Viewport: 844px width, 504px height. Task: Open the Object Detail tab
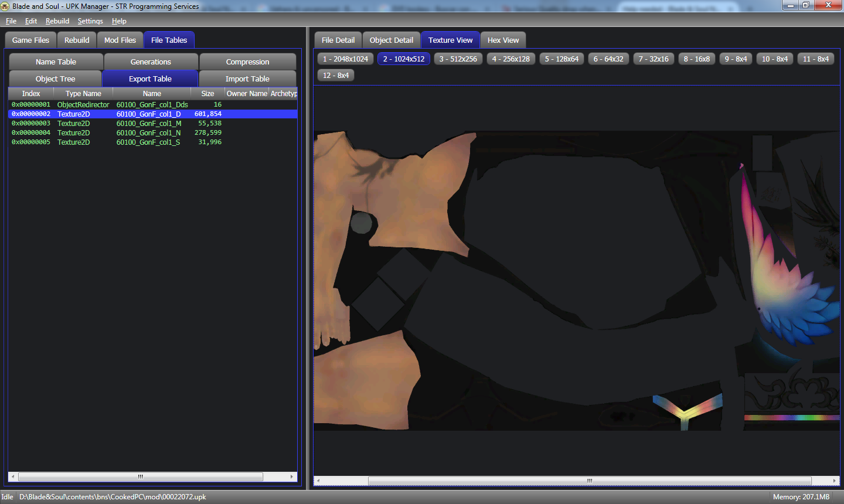click(391, 40)
